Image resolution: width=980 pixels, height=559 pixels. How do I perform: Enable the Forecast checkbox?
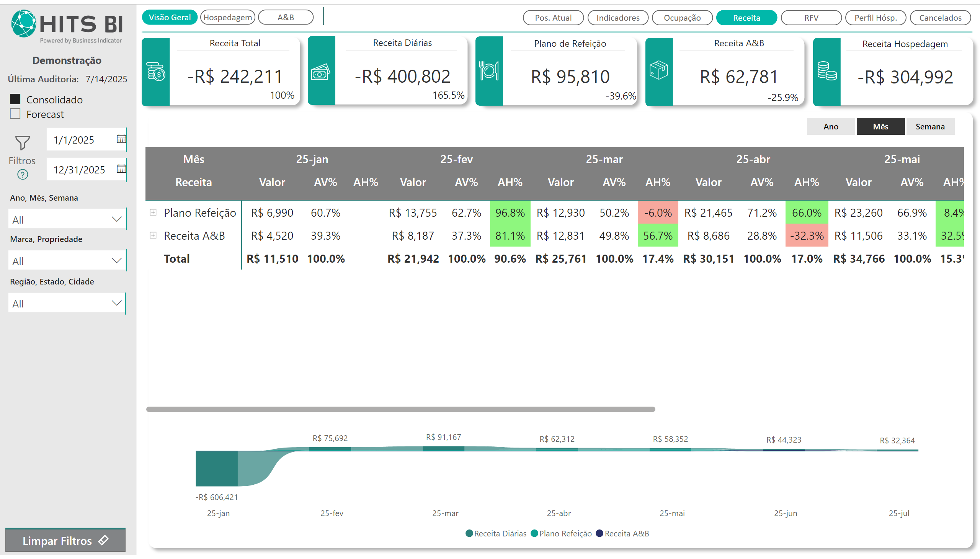pos(15,114)
